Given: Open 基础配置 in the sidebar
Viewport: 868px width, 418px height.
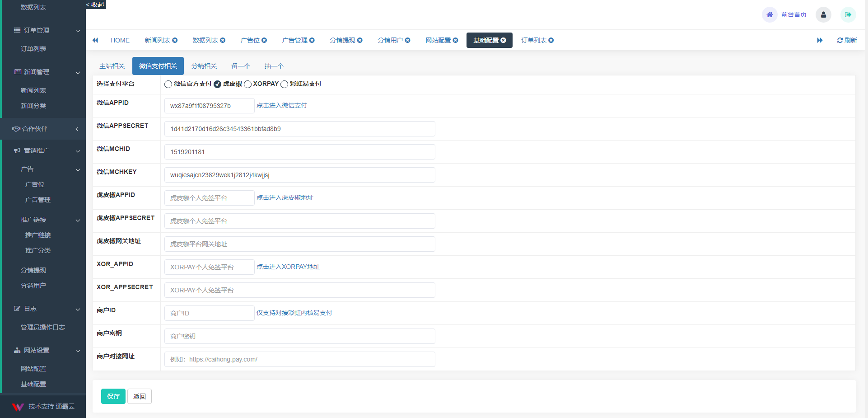Looking at the screenshot, I should [x=33, y=384].
